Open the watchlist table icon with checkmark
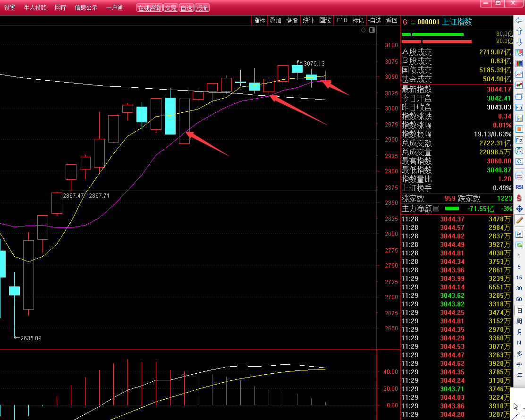 click(519, 53)
